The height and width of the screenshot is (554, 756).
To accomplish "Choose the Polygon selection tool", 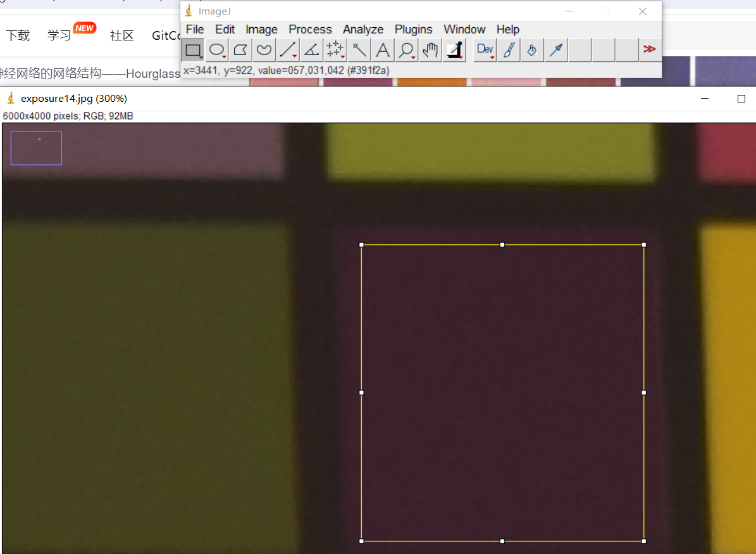I will 240,50.
